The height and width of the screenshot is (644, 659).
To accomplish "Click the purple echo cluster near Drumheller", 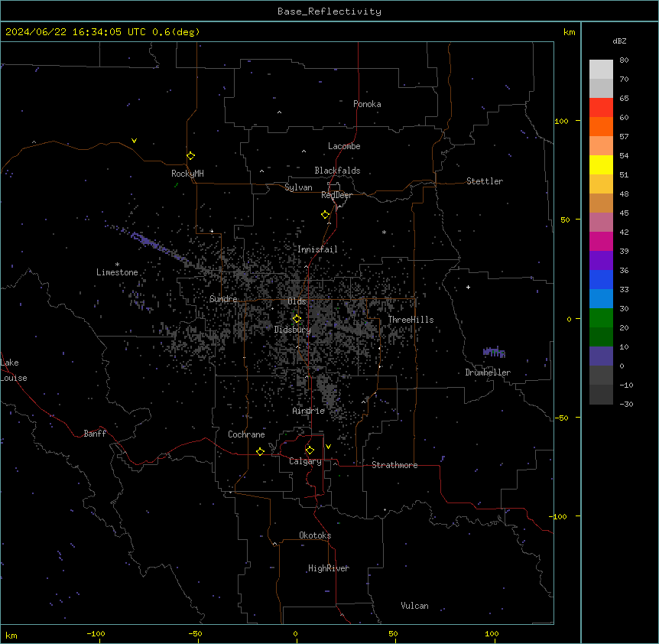I will [x=494, y=352].
